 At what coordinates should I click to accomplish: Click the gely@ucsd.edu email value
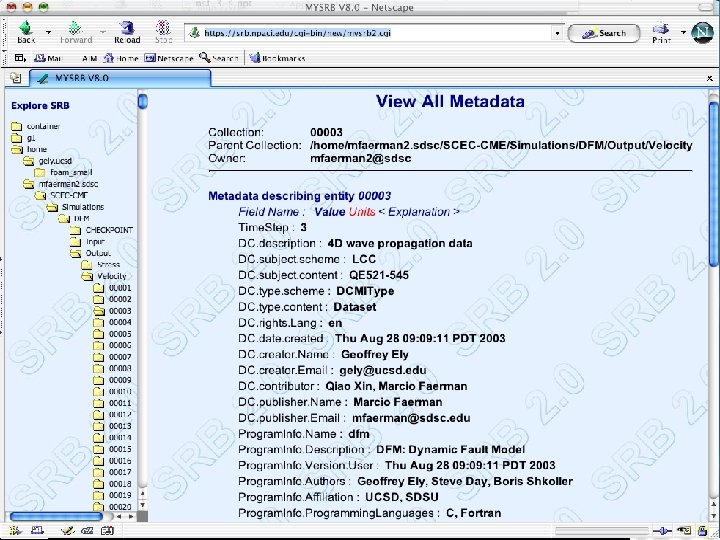pos(382,370)
